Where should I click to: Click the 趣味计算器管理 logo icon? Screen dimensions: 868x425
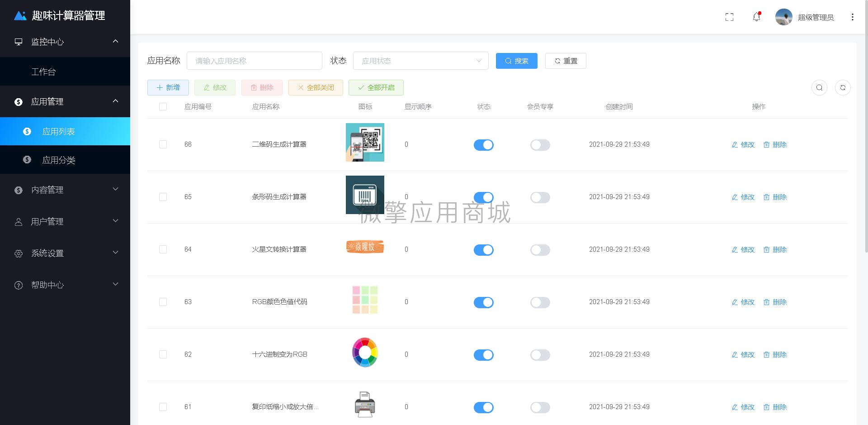click(x=20, y=16)
